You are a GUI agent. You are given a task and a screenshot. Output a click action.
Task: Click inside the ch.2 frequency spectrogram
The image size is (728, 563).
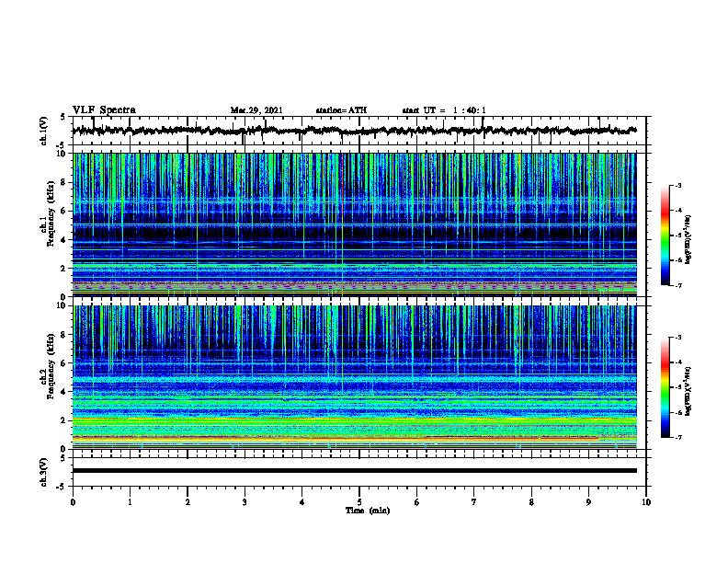(x=355, y=377)
